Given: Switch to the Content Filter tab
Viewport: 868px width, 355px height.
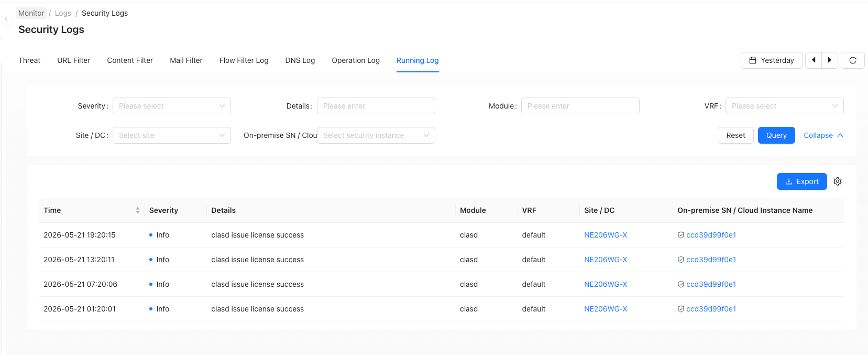Looking at the screenshot, I should coord(130,60).
